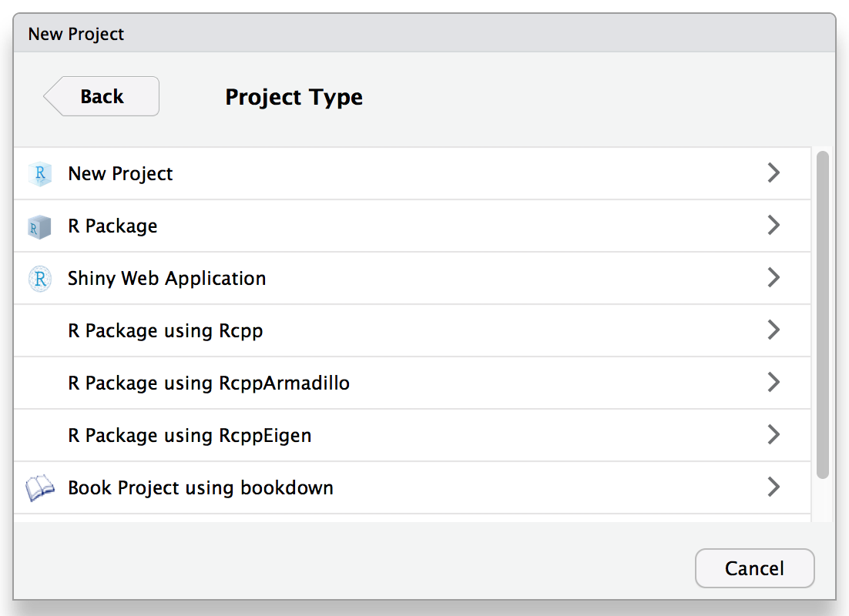
Task: Click the bookdown open book icon
Action: point(40,488)
